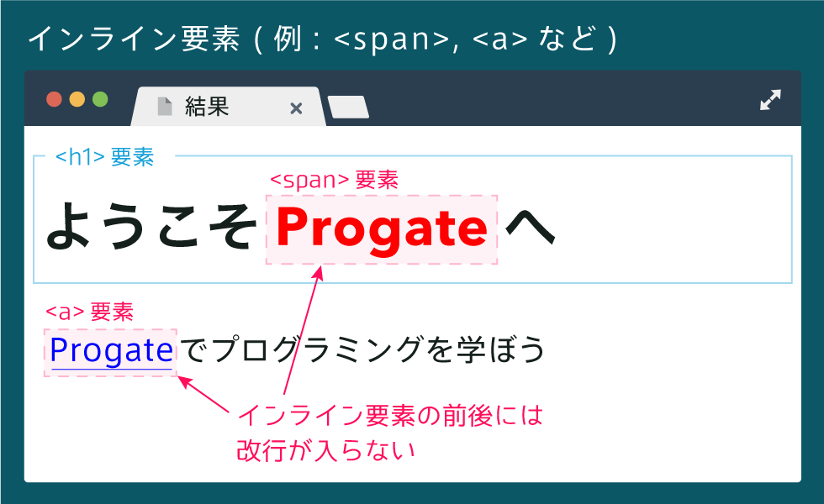The height and width of the screenshot is (504, 824).
Task: Close the 結果 tab
Action: [296, 108]
